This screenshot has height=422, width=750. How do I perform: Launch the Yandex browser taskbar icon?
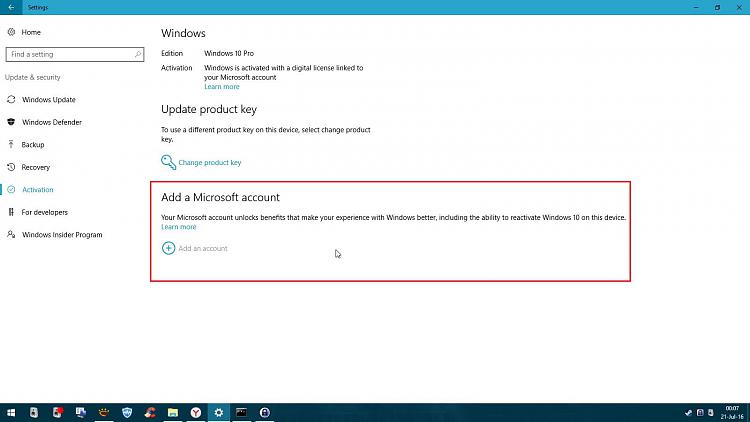(x=196, y=412)
